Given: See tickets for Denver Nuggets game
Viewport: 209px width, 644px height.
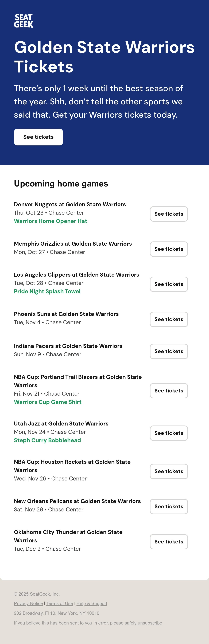Looking at the screenshot, I should tap(169, 214).
